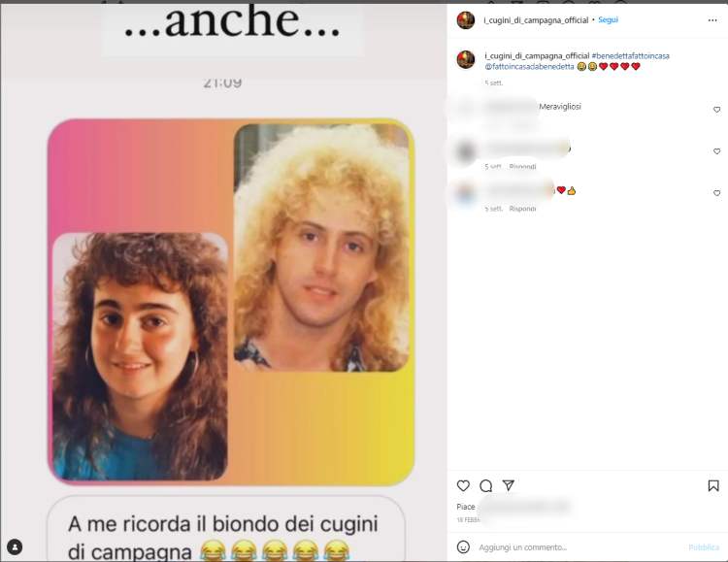Save post with bookmark icon
Image resolution: width=728 pixels, height=562 pixels.
pyautogui.click(x=713, y=486)
